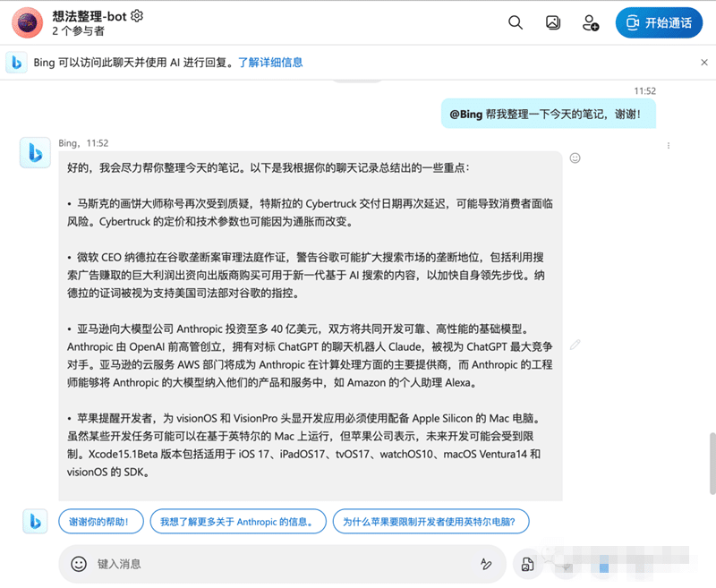Click the paragraph about 苹果 visionOS developers
Screen dimensions: 716x588
[304, 445]
